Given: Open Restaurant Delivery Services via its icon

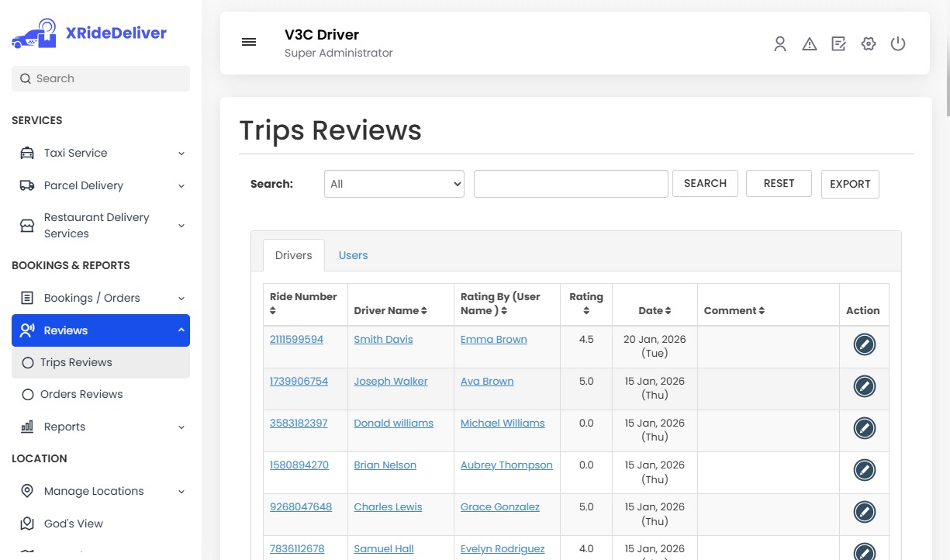Looking at the screenshot, I should pyautogui.click(x=26, y=225).
